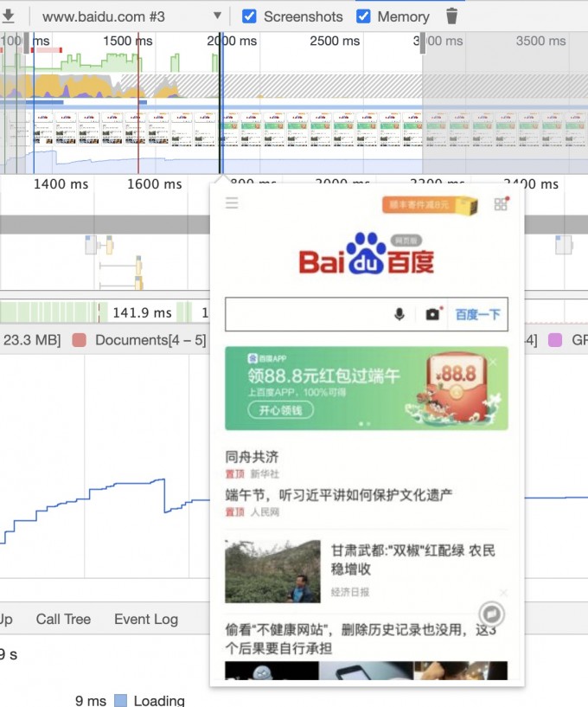Select the overview window right handle
The image size is (588, 707).
pos(423,42)
